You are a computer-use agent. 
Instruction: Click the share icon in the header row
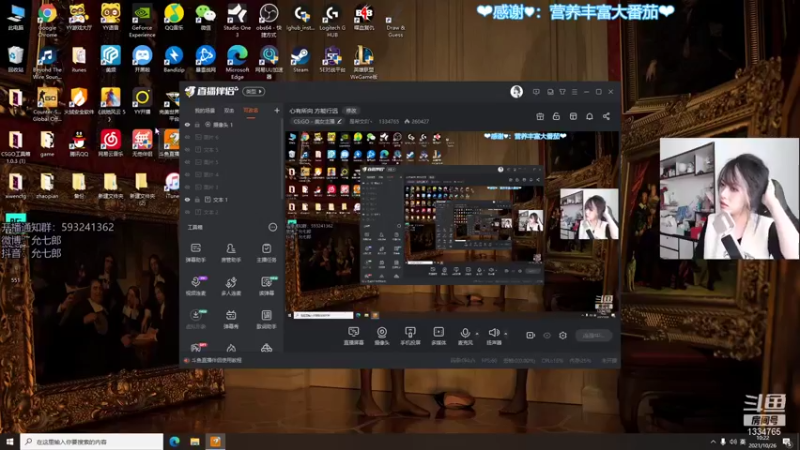click(606, 116)
